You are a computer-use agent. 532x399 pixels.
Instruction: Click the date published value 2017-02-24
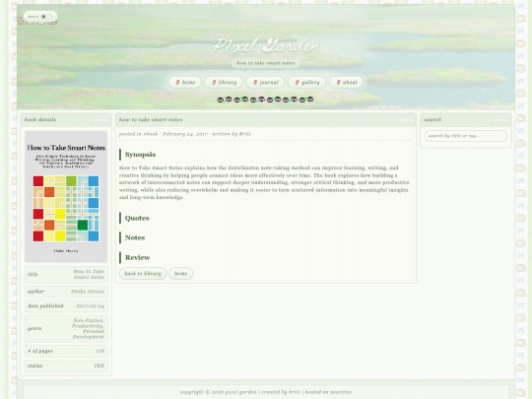pos(91,306)
